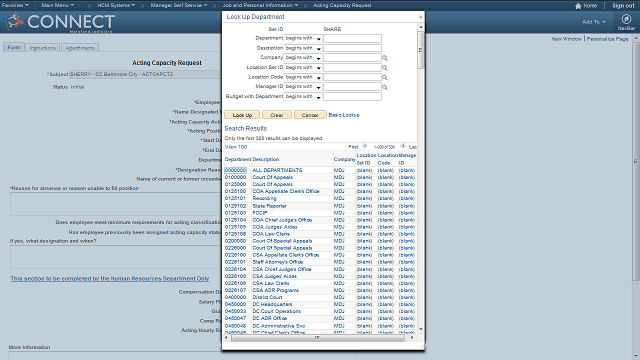Switch to the Form tab
The width and height of the screenshot is (640, 360).
14,47
